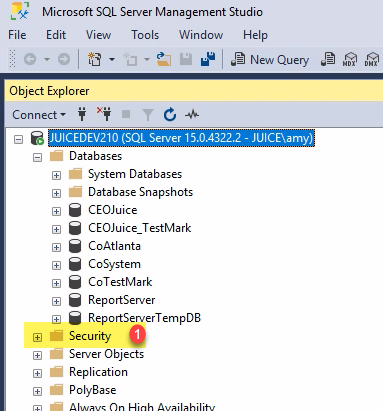
Task: Click the MDX query icon
Action: click(350, 59)
